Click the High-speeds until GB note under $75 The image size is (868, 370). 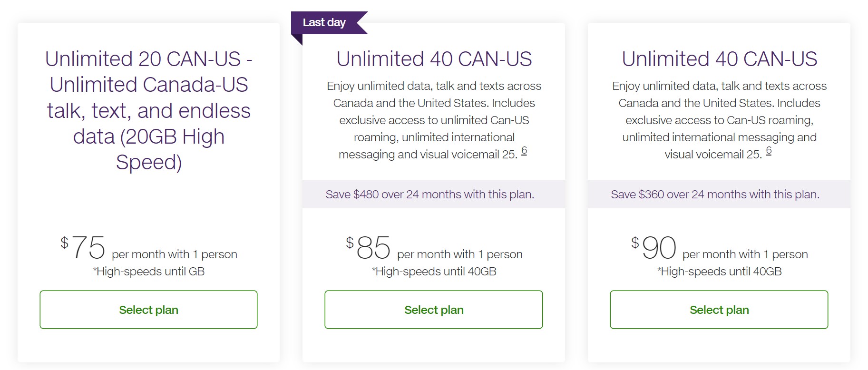coord(149,272)
